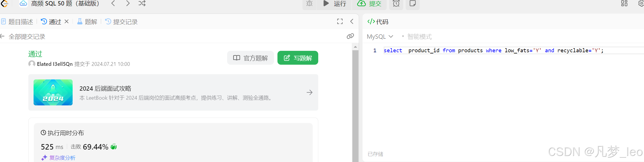Open the 2024 后端面试攻略 thumbnail
This screenshot has width=644, height=162.
pyautogui.click(x=53, y=92)
